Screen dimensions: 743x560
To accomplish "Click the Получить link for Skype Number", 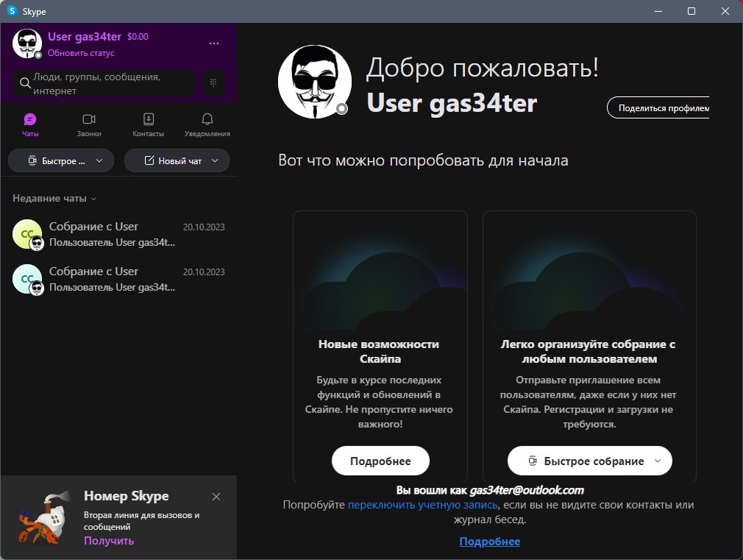I will click(x=109, y=541).
